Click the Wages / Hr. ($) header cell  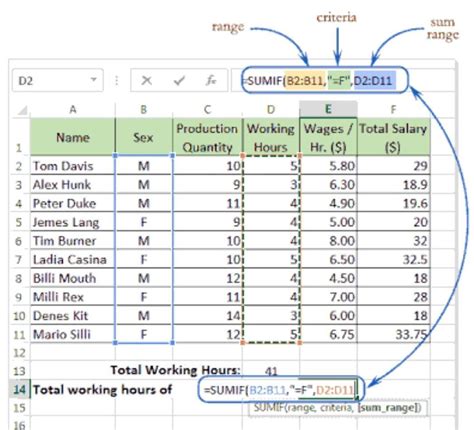328,137
